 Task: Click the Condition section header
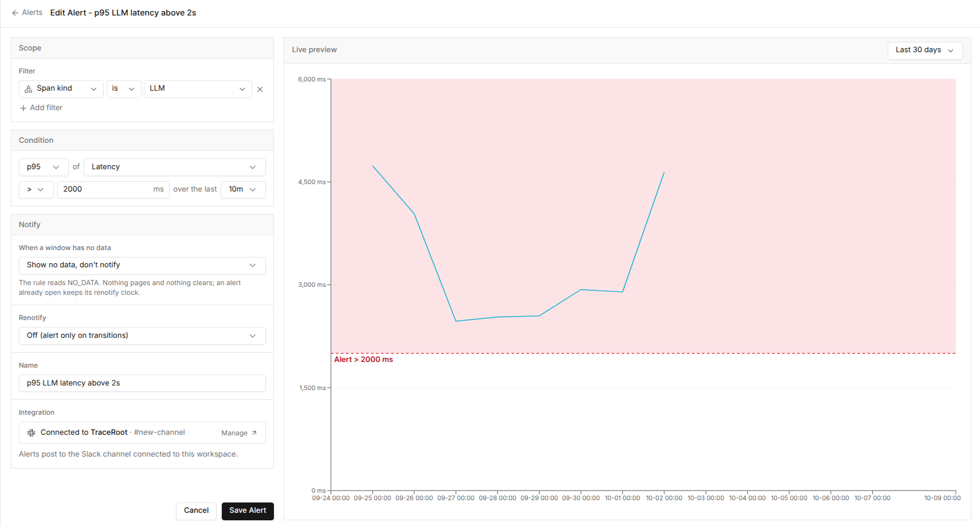[142, 141]
